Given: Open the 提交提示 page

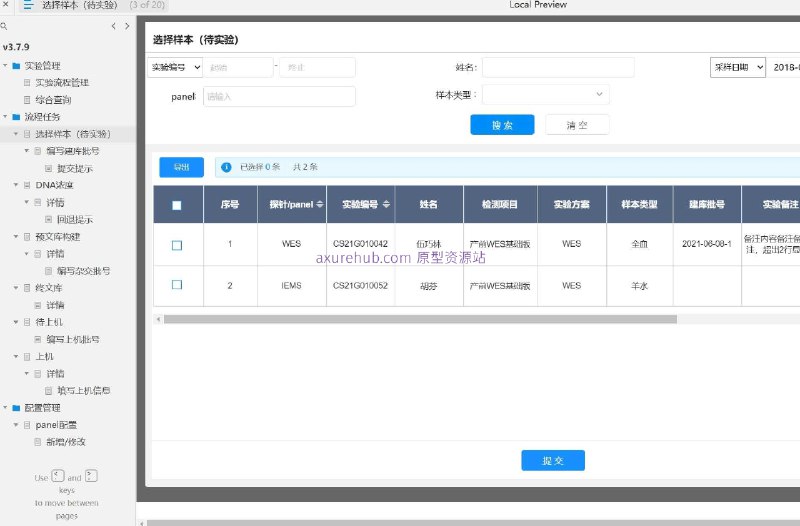Looking at the screenshot, I should tap(74, 168).
